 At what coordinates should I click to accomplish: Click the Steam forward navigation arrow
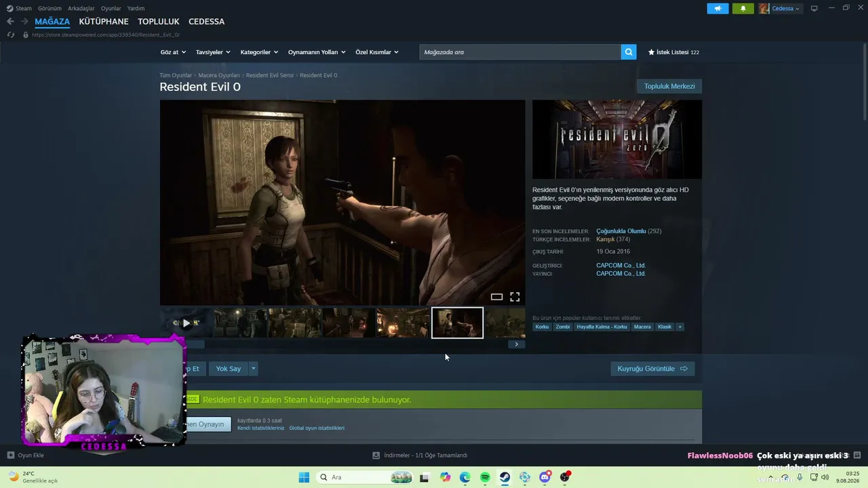point(25,22)
